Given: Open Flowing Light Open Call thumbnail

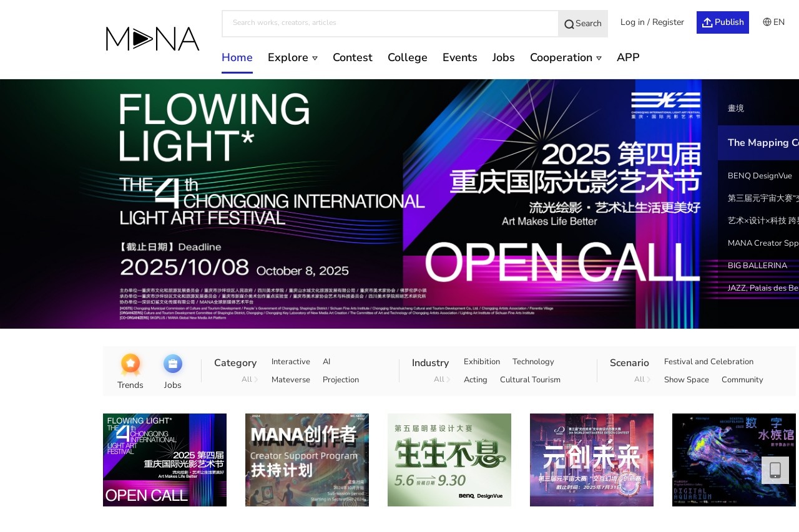Looking at the screenshot, I should tap(165, 460).
